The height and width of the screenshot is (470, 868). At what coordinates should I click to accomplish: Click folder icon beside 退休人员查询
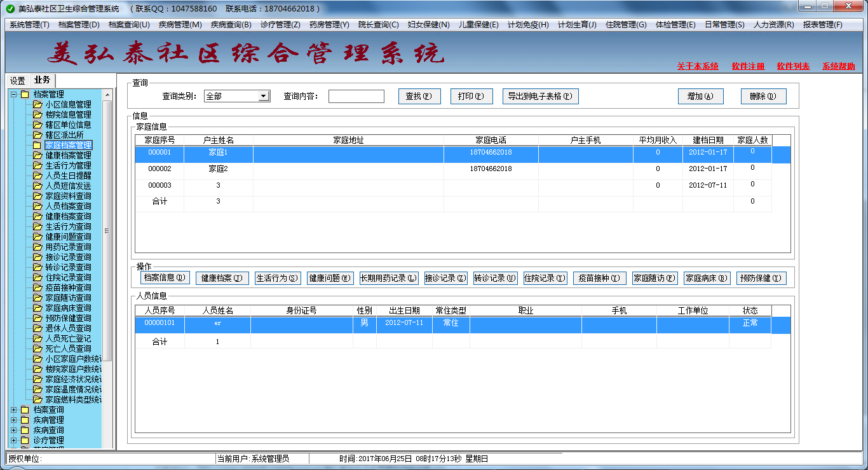click(37, 328)
